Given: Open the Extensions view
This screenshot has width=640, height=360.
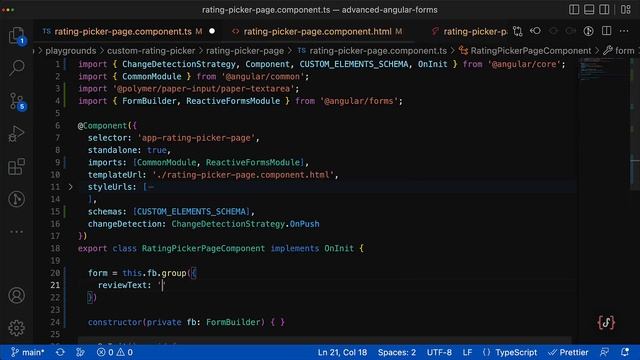Looking at the screenshot, I should click(16, 167).
